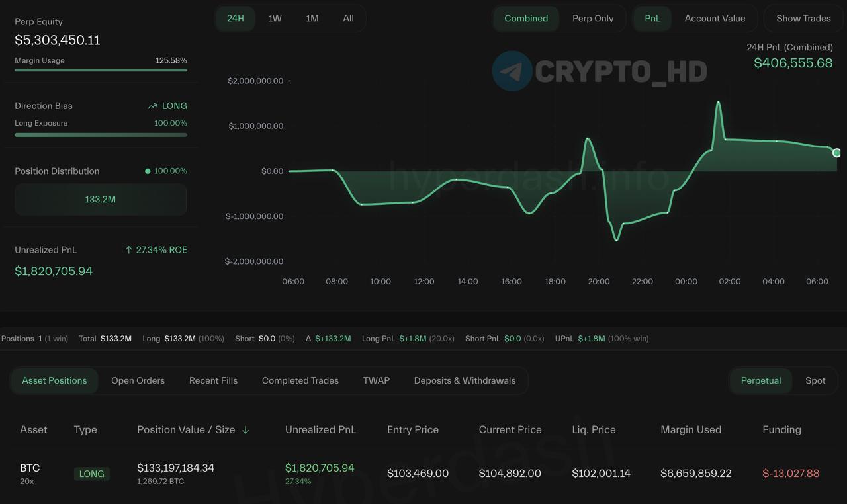This screenshot has width=847, height=504.
Task: Switch chart to Account Value
Action: click(715, 19)
